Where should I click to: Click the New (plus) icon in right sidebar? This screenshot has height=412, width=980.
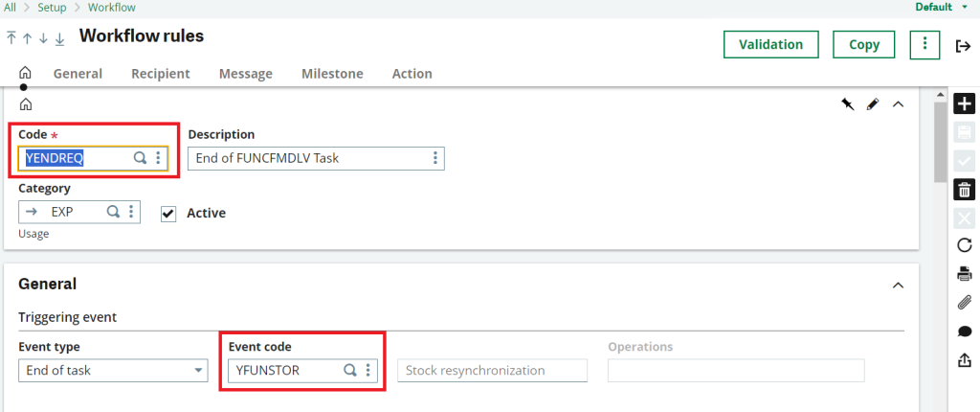coord(965,103)
